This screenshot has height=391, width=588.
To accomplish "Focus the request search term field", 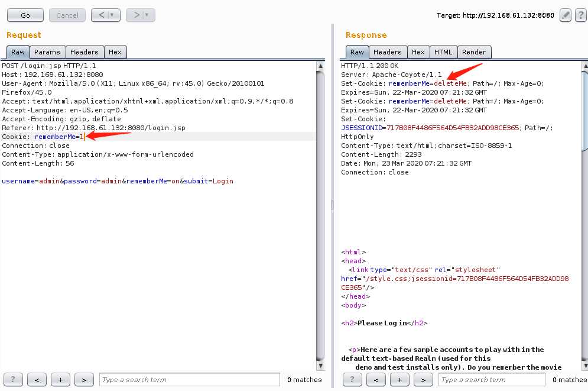I will tap(189, 380).
